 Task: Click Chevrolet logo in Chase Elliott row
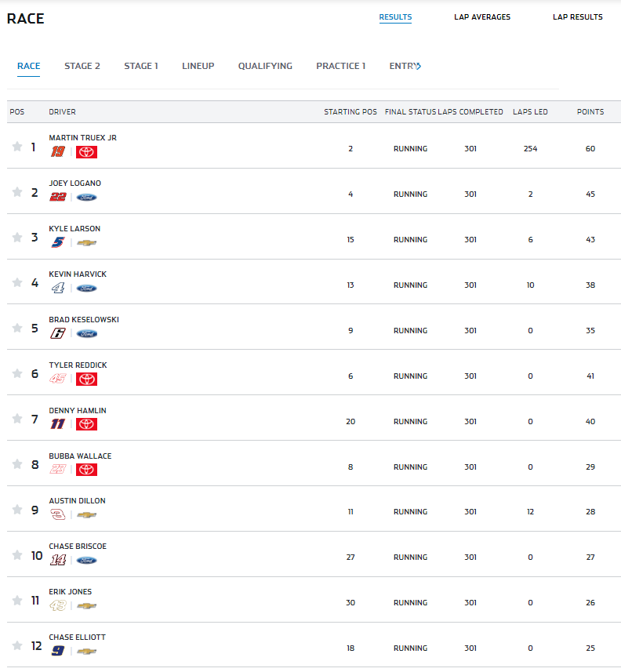tap(86, 651)
